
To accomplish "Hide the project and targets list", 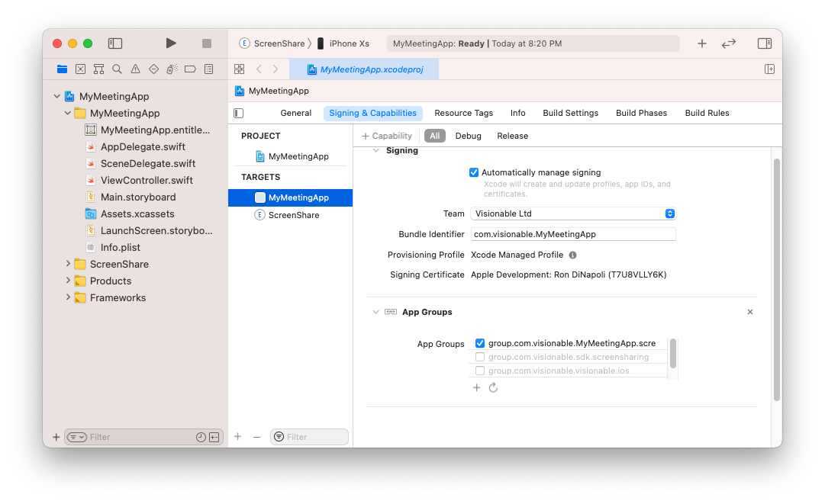I will (239, 113).
